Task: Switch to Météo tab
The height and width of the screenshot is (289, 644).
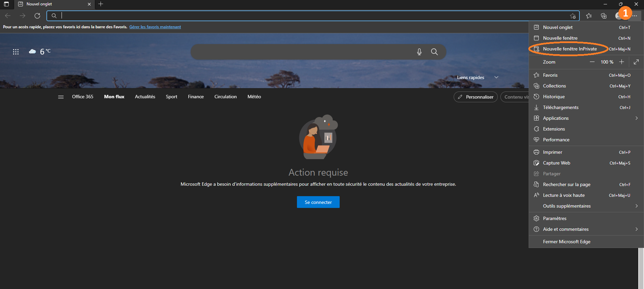Action: [254, 97]
